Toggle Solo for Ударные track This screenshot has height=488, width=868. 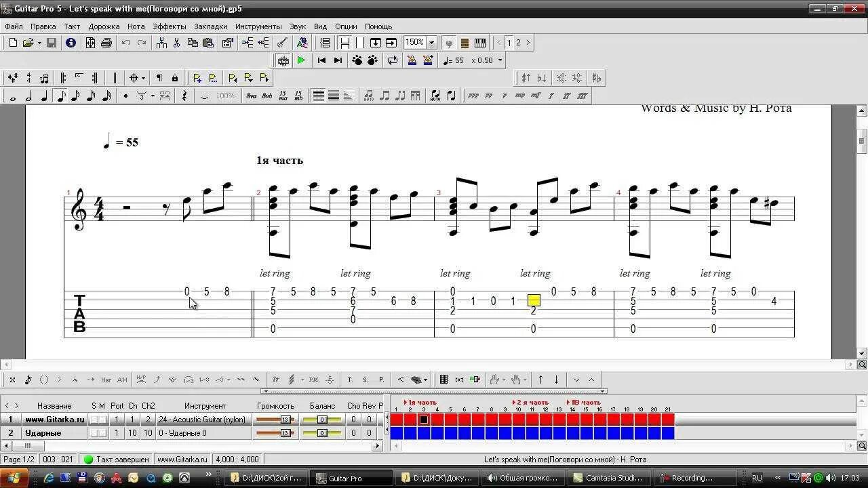point(94,433)
